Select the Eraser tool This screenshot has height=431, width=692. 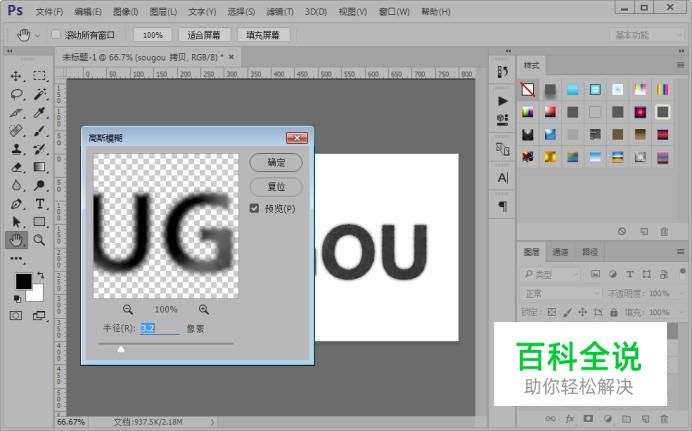pyautogui.click(x=16, y=167)
